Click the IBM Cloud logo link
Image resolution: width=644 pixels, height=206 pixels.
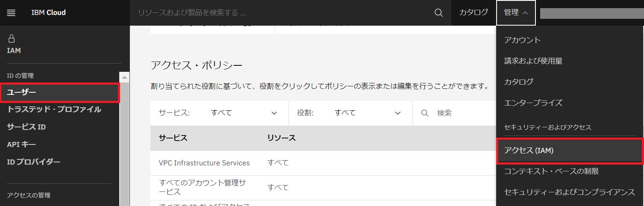click(x=48, y=13)
